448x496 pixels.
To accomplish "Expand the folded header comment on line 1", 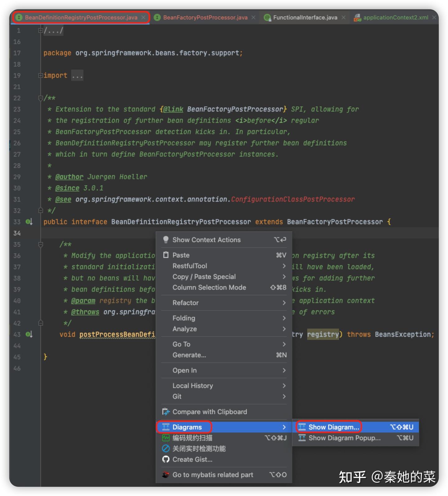I will tap(40, 30).
